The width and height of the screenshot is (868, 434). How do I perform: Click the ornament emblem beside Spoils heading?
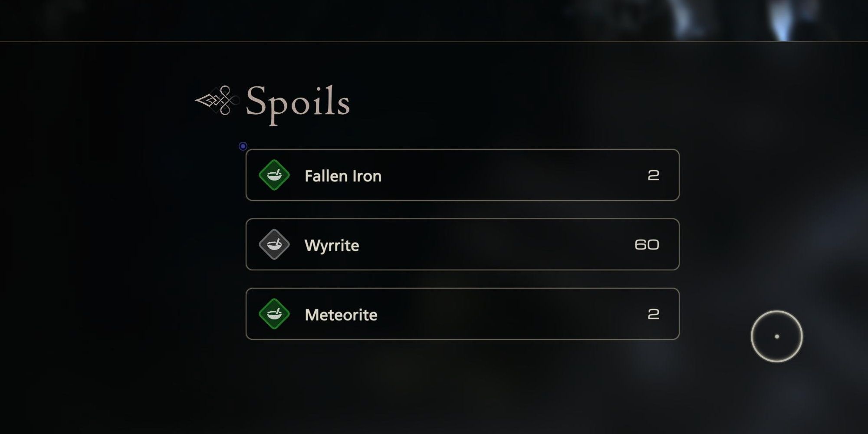[217, 101]
